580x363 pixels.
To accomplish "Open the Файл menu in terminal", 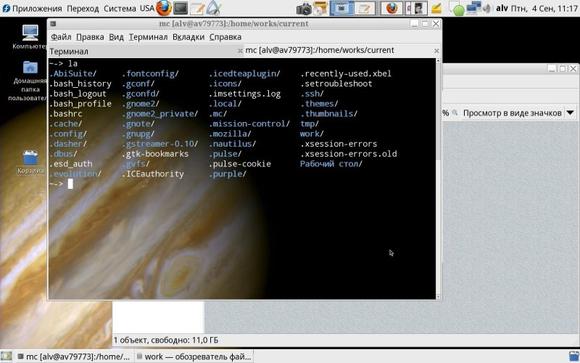I will [61, 37].
